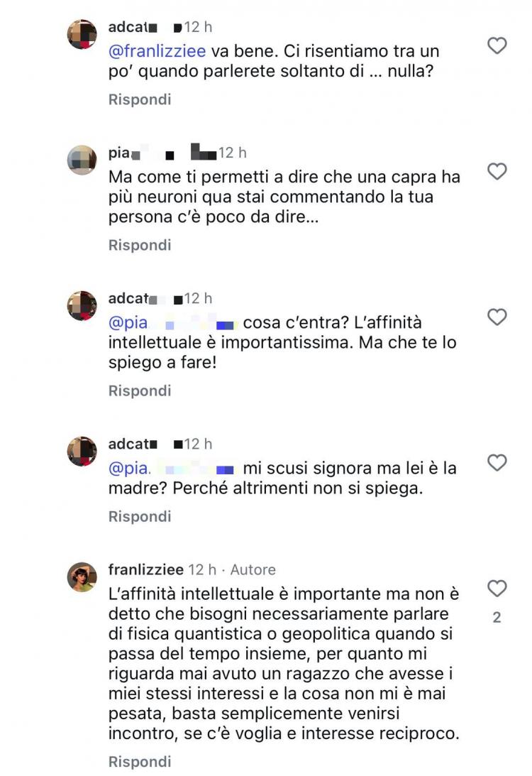Like franlizziee's author comment
This screenshot has width=532, height=776.
pyautogui.click(x=497, y=588)
